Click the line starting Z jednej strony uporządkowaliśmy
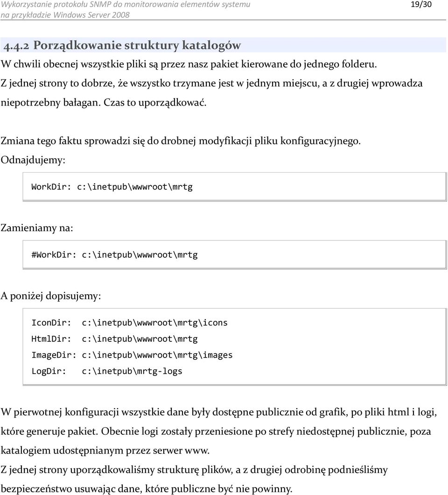 [x=194, y=470]
